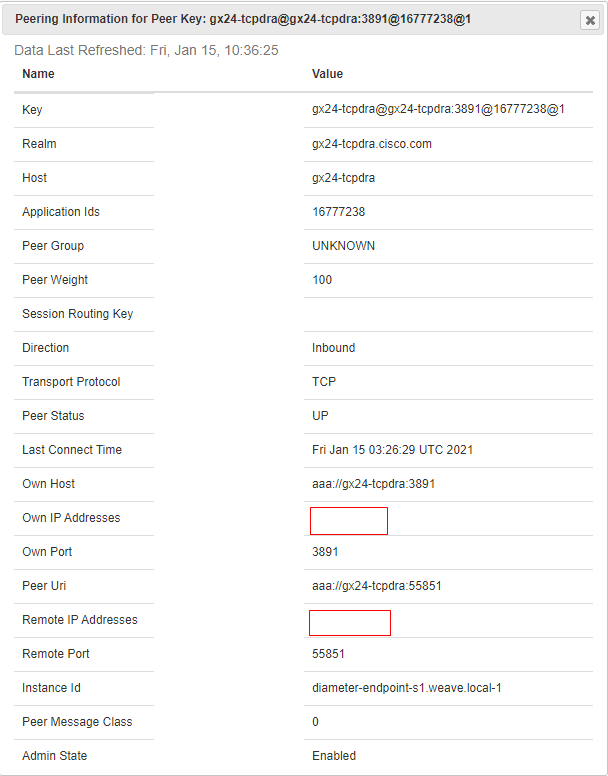The width and height of the screenshot is (608, 776).
Task: Click the Last Connect Time value
Action: (392, 450)
